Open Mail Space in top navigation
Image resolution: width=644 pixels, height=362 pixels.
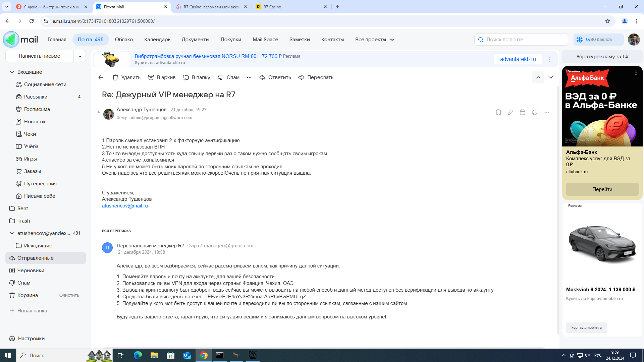265,40
